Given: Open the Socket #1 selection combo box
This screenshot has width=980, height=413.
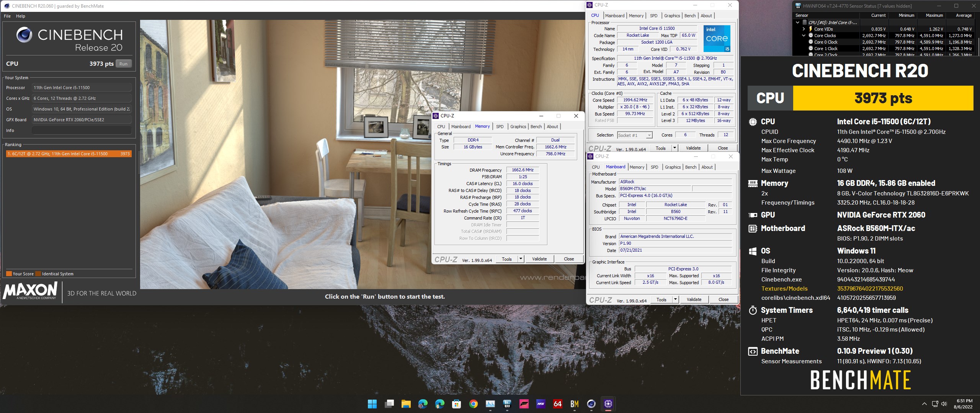Looking at the screenshot, I should pos(635,135).
